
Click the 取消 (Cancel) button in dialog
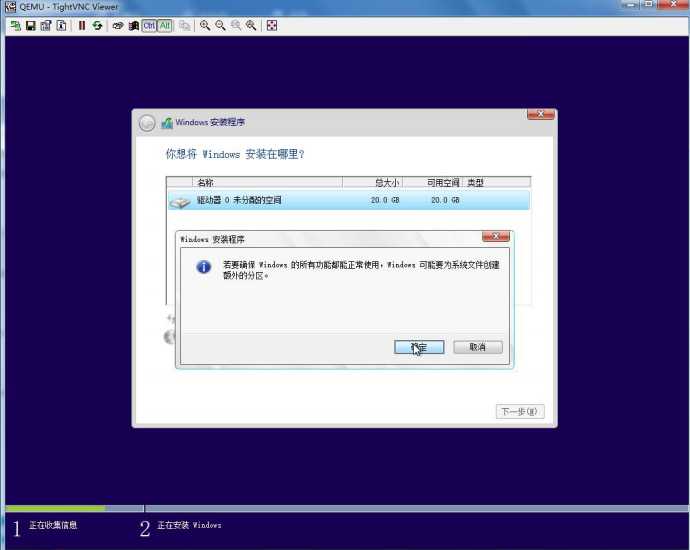(477, 347)
